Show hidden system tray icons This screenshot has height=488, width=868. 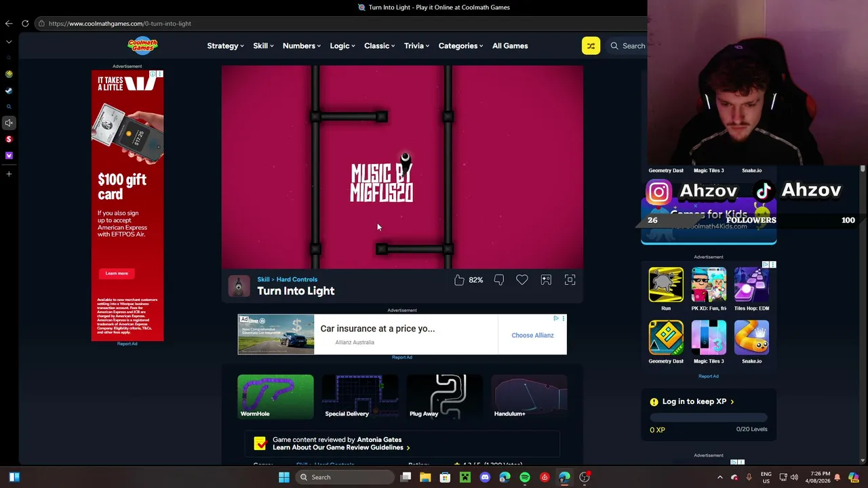tap(720, 477)
